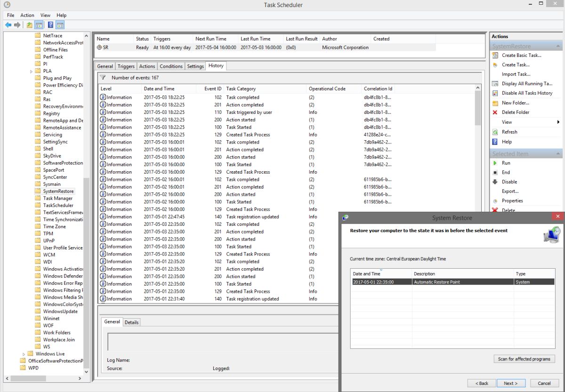Screen dimensions: 565x392
Task: Click tree horizontal scrollbar left arrow
Action: tap(7, 378)
